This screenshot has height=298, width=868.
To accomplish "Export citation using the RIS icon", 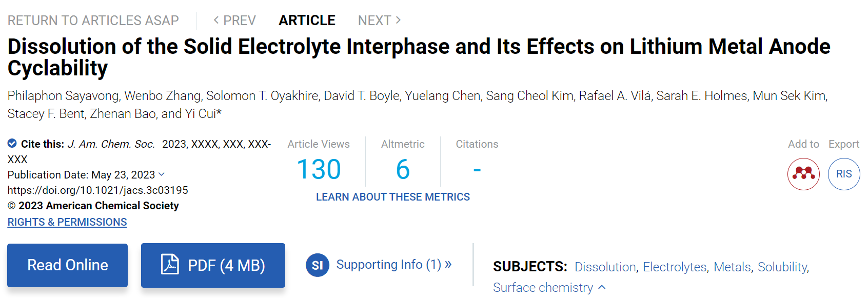I will pos(844,174).
